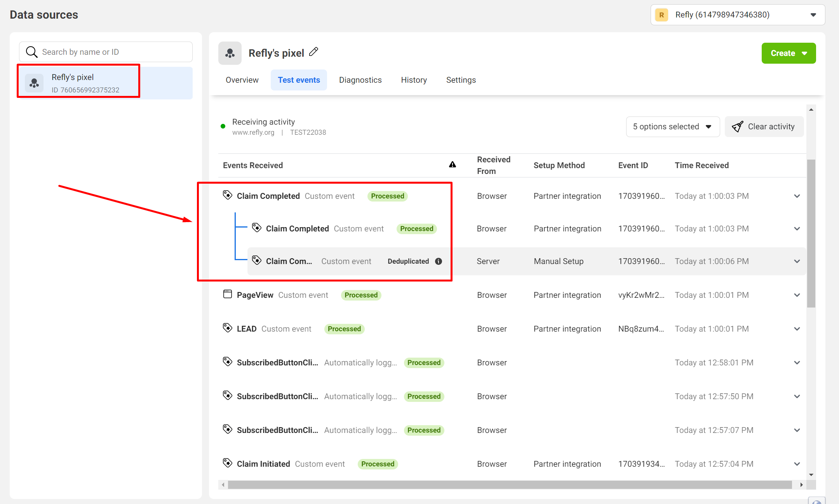
Task: Click the tag icon of Deduplicated Claim Com... row
Action: tap(257, 260)
